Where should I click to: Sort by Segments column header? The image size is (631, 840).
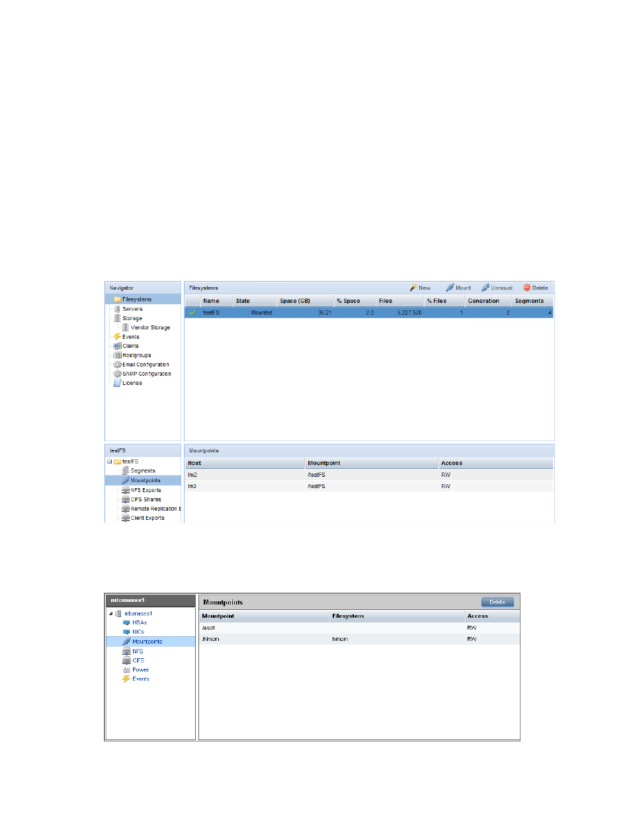[x=533, y=301]
